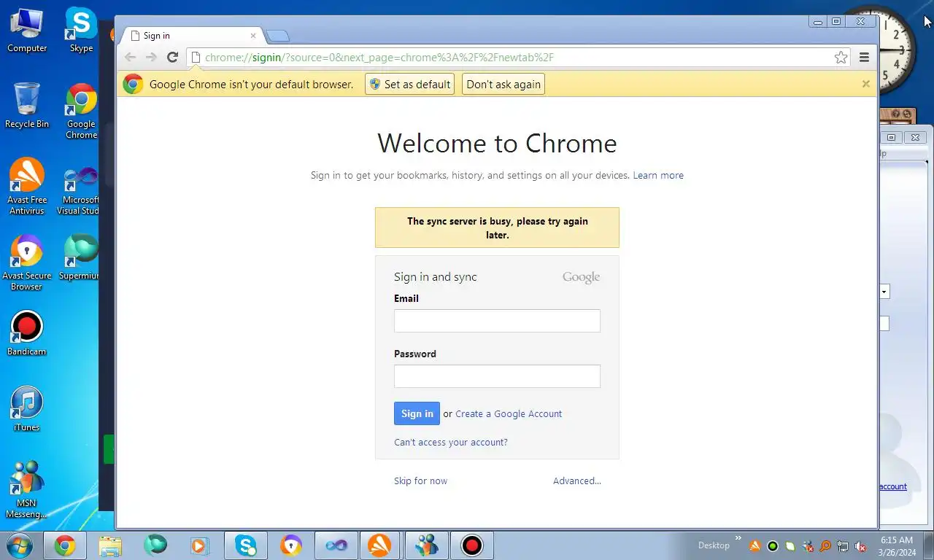Click the Bandicam taskbar icon
Screen dimensions: 934x560
click(x=471, y=545)
